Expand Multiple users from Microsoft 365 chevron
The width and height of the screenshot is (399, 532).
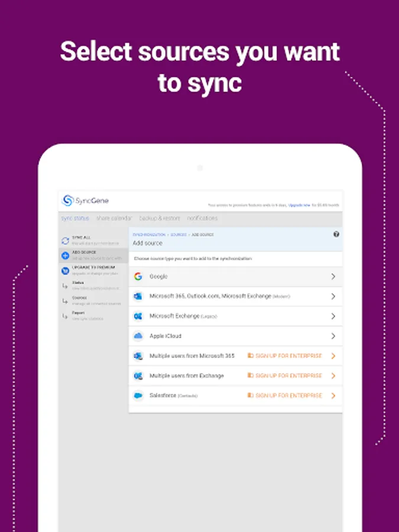(x=333, y=356)
